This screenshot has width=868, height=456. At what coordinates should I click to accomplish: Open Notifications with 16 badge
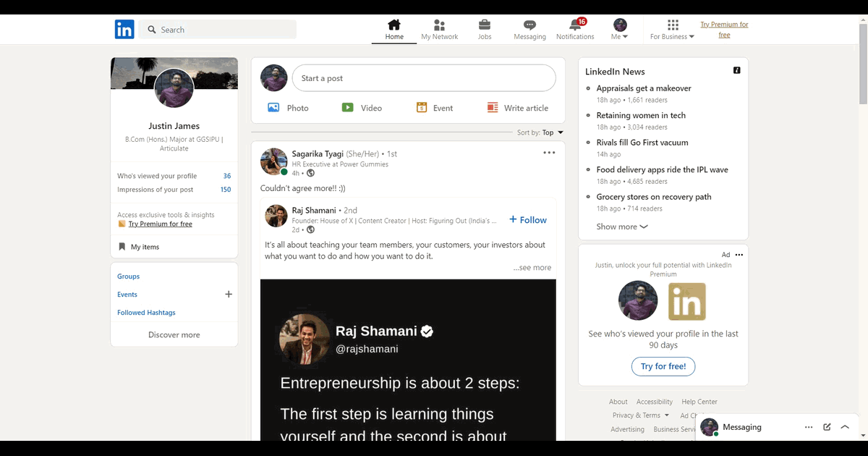pos(576,30)
